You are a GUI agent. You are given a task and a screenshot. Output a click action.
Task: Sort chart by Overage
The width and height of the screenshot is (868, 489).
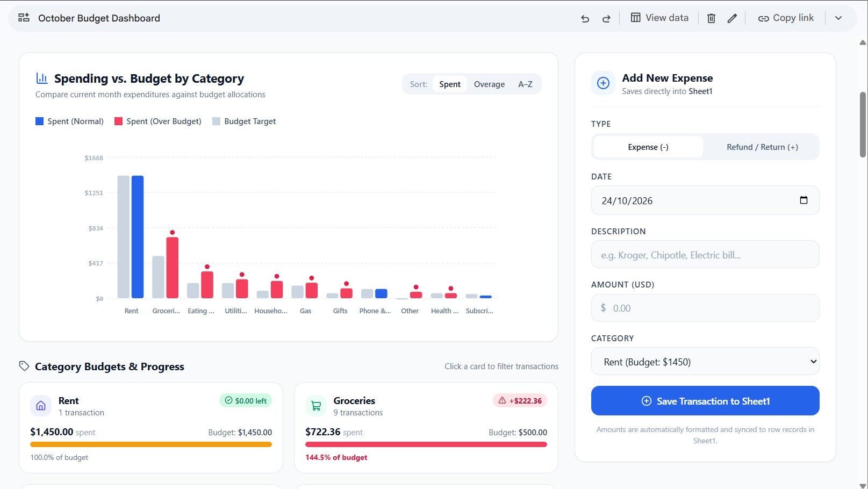point(489,84)
